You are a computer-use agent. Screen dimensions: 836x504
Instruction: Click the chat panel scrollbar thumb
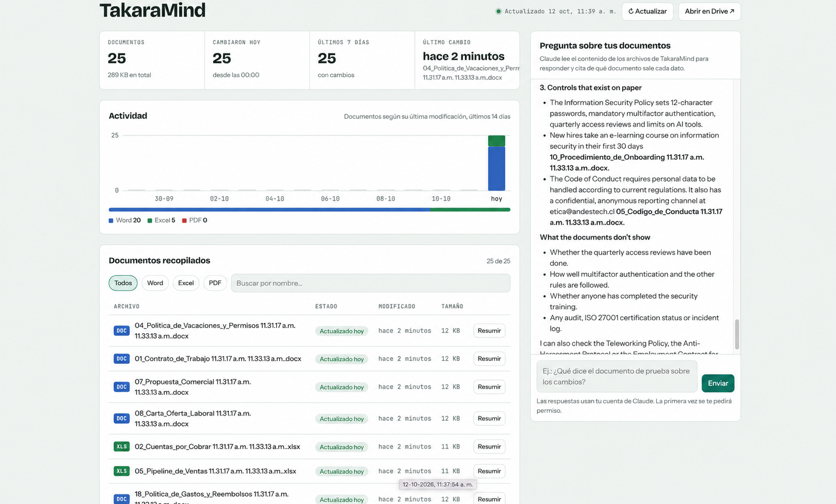(x=737, y=334)
